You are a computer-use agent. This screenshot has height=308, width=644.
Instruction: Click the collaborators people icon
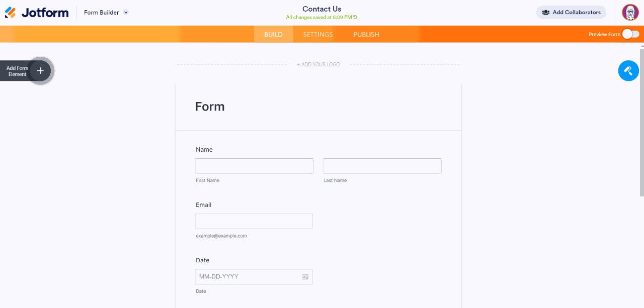545,13
